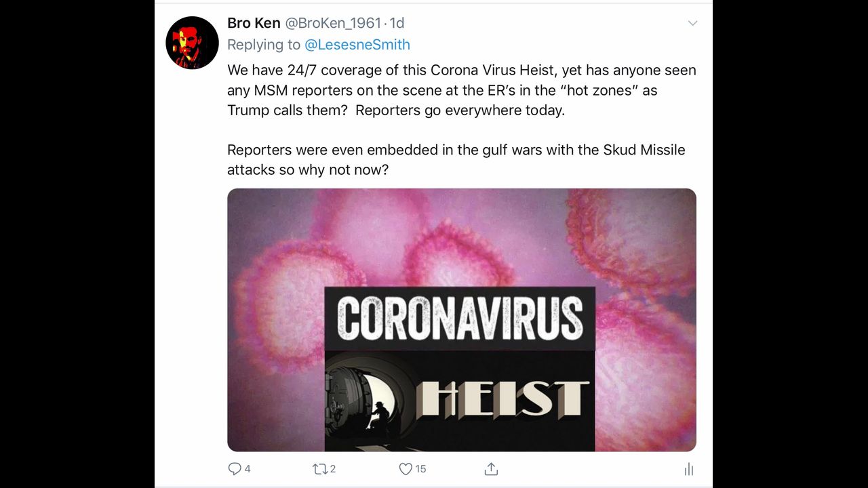Click the 1d timestamp of tweet

pos(397,23)
